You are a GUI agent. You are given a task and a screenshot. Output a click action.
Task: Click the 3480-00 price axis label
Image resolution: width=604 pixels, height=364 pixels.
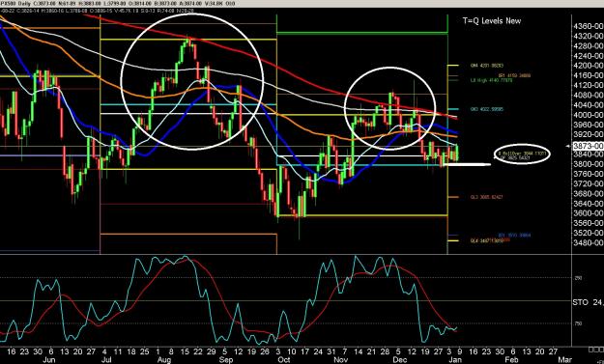588,242
